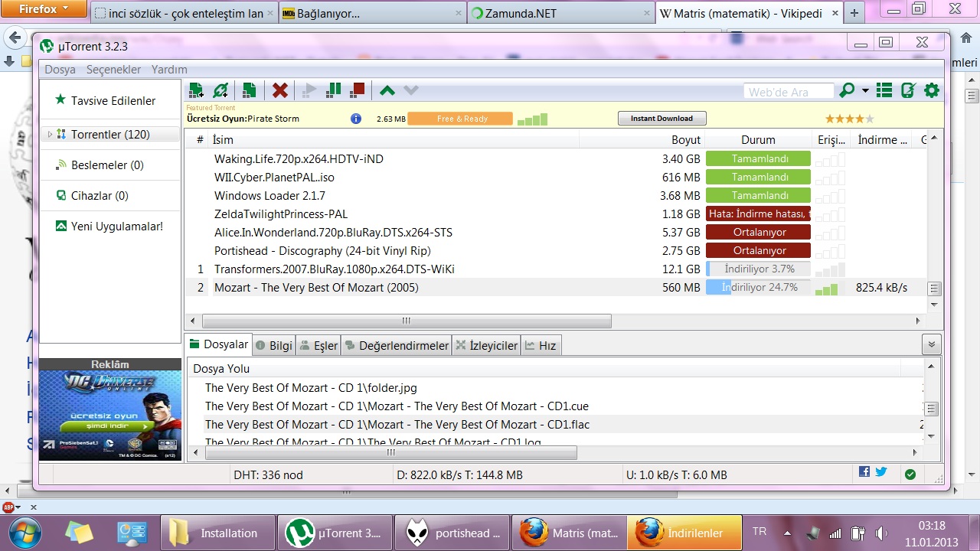This screenshot has height=551, width=980.
Task: Rate featured torrent with the stars
Action: tap(849, 119)
